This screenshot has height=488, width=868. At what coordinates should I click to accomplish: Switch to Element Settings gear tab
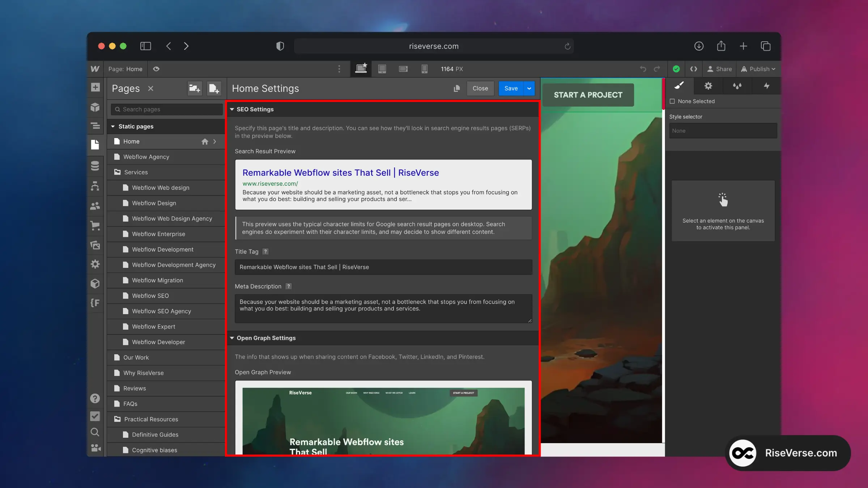[x=708, y=86]
